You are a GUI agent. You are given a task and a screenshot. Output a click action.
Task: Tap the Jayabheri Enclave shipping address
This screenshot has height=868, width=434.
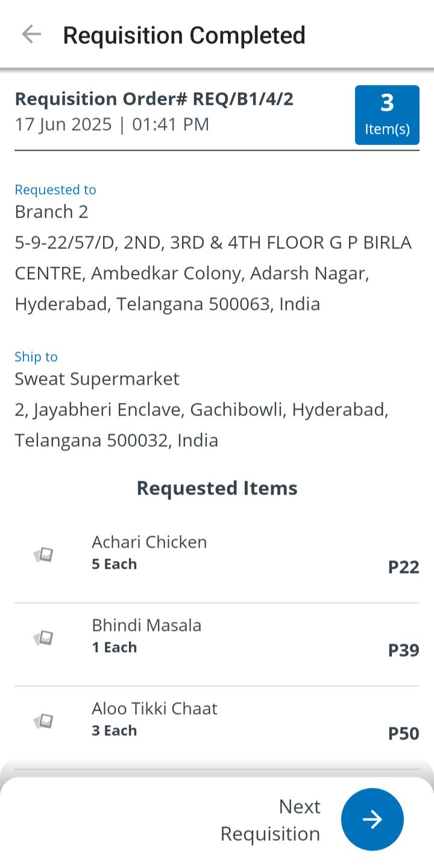pyautogui.click(x=201, y=425)
